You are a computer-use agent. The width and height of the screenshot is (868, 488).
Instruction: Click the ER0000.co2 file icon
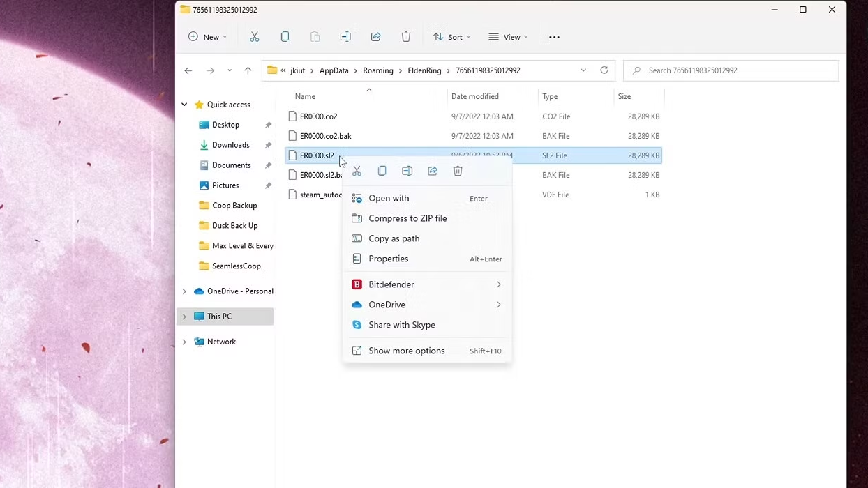coord(293,116)
